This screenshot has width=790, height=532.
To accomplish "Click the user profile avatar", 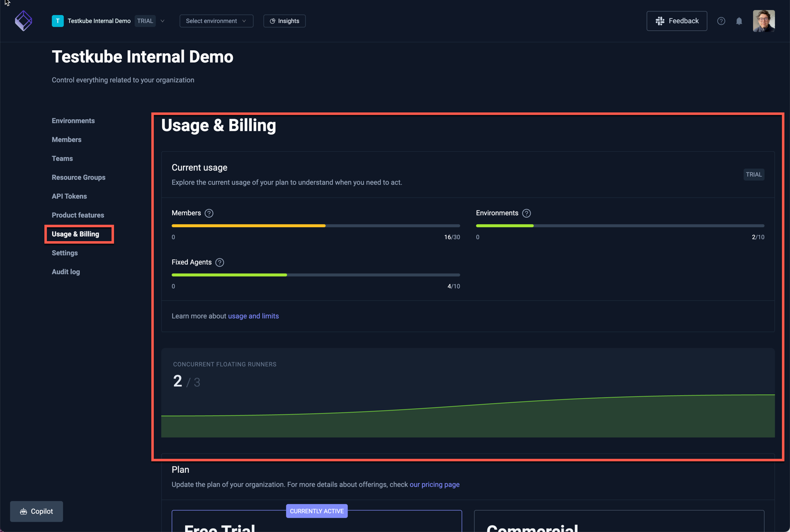I will pos(763,21).
